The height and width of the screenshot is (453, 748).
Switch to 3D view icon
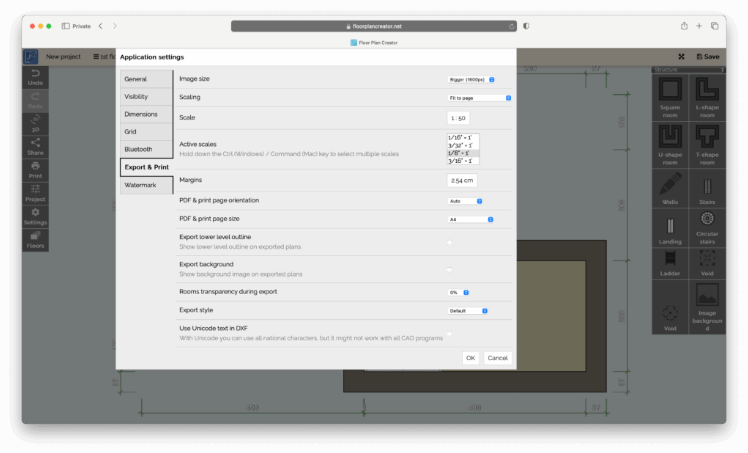35,123
